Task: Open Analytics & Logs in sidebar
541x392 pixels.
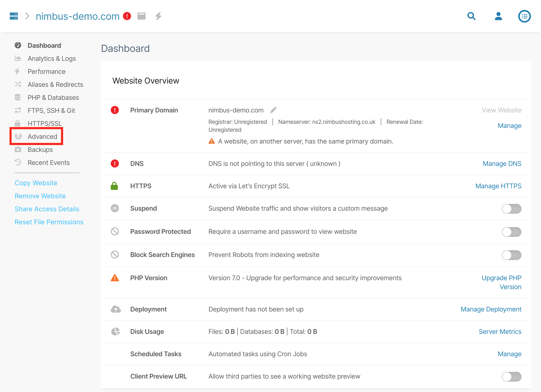Action: click(52, 58)
